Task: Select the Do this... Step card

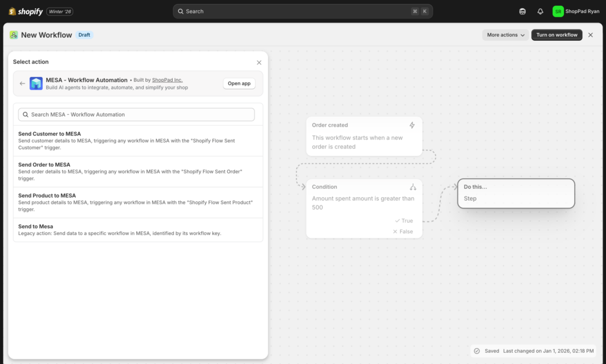Action: click(516, 193)
